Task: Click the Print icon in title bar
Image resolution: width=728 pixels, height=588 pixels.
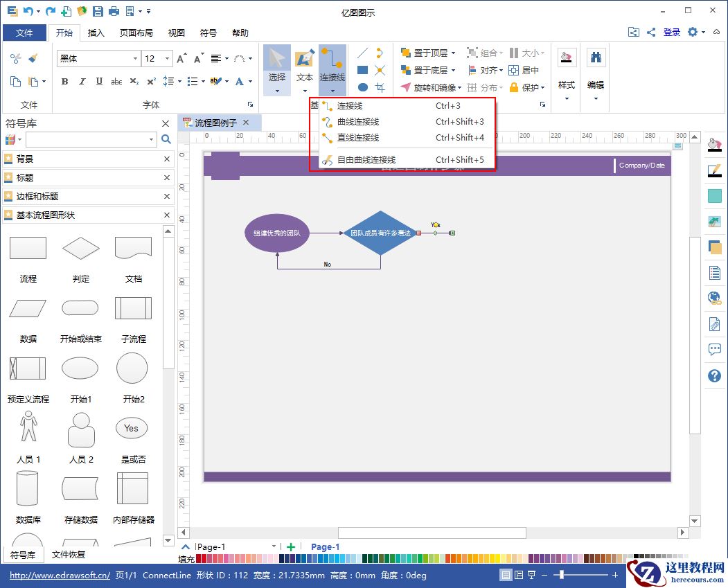Action: [114, 10]
